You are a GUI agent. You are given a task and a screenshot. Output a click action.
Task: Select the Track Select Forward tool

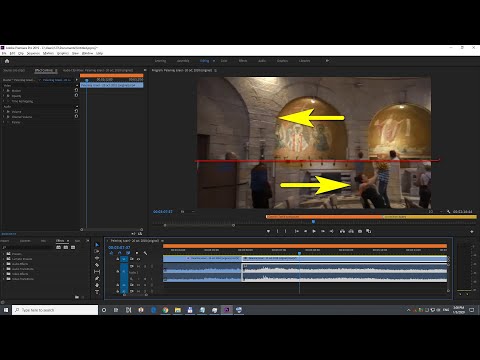pyautogui.click(x=97, y=251)
